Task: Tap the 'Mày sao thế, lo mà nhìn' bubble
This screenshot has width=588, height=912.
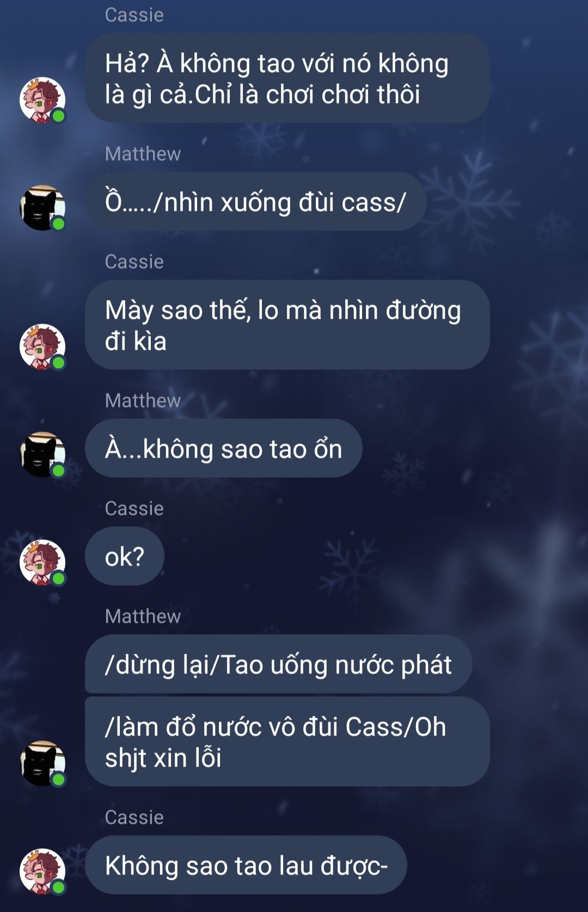Action: (287, 325)
